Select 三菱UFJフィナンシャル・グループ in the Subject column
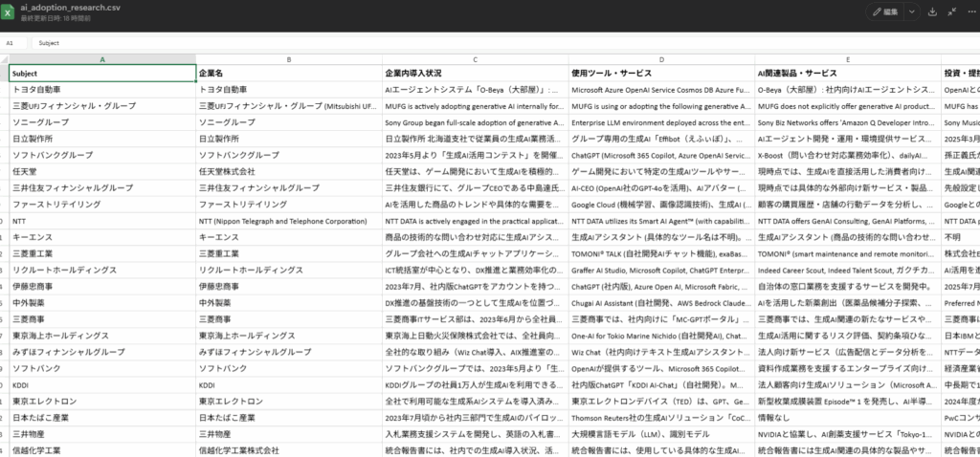Viewport: 980px width, 457px height. click(102, 106)
